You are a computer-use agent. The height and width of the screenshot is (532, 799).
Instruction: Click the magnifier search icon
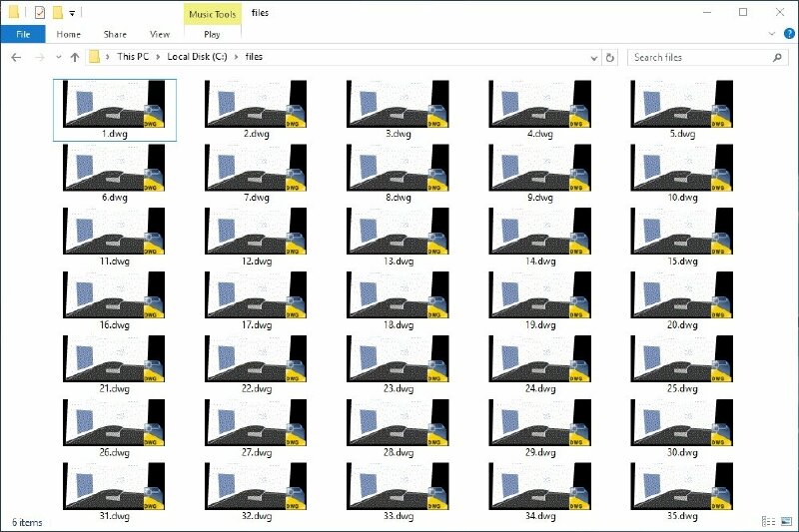click(777, 58)
